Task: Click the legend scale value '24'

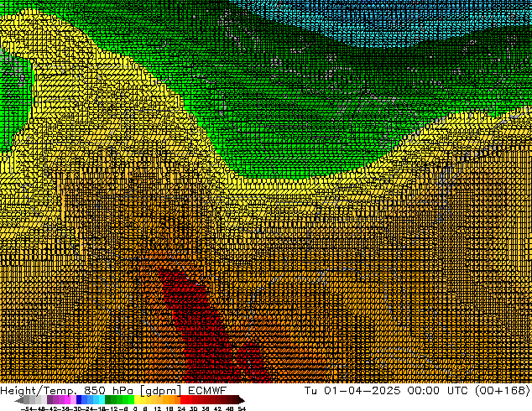Action: [181, 408]
